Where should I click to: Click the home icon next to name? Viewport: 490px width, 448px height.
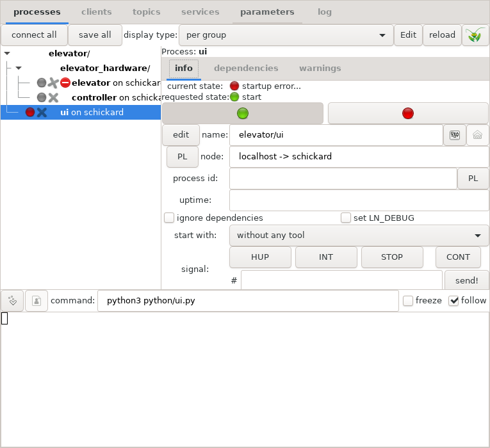[477, 135]
